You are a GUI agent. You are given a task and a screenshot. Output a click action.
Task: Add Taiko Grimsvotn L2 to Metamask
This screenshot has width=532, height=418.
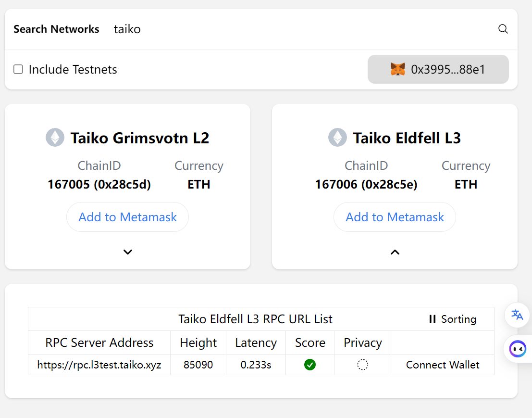tap(127, 217)
